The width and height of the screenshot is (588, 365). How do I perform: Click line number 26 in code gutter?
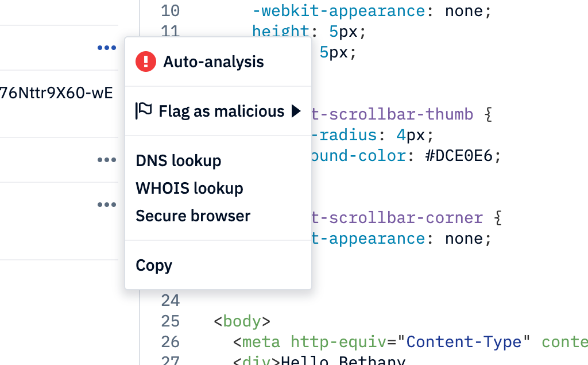170,341
